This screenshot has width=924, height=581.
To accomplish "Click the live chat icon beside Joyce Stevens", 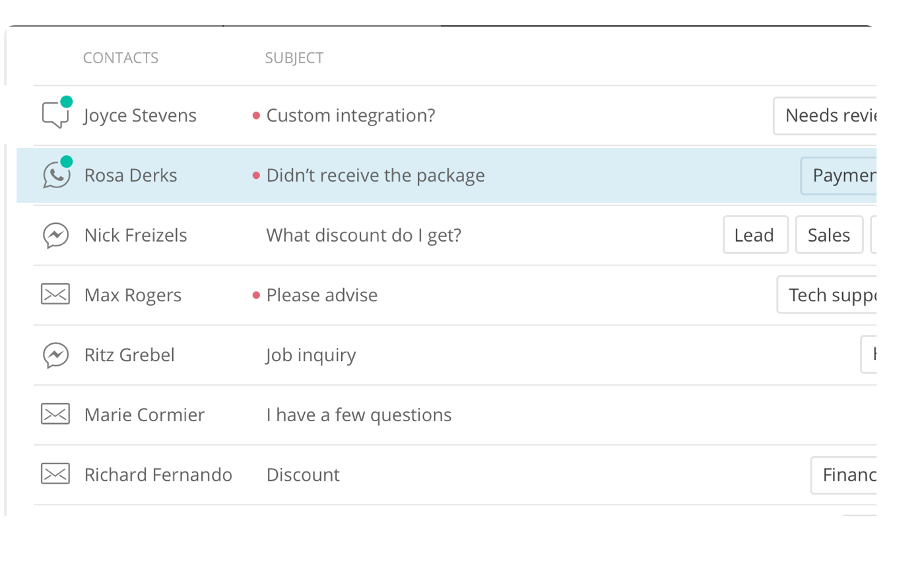I will click(55, 116).
